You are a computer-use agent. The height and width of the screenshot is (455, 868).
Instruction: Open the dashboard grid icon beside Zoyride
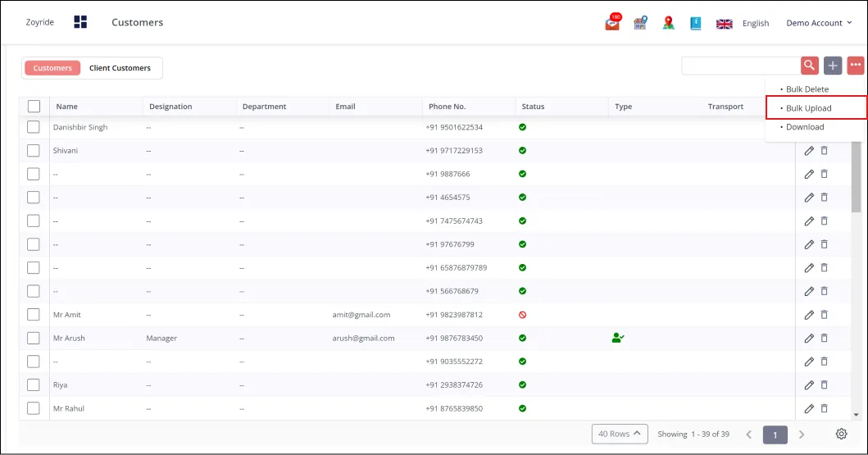[x=80, y=22]
